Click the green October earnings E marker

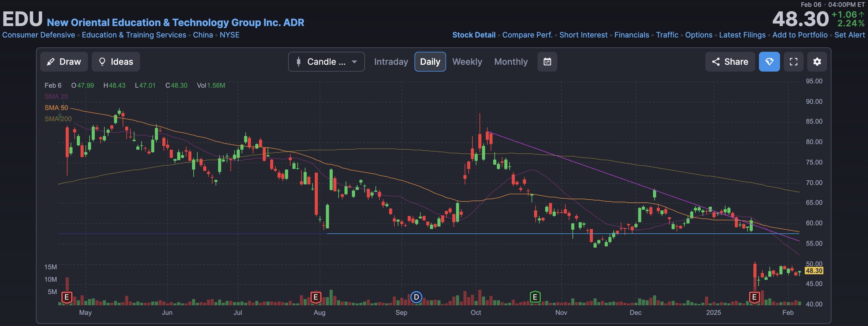point(535,297)
